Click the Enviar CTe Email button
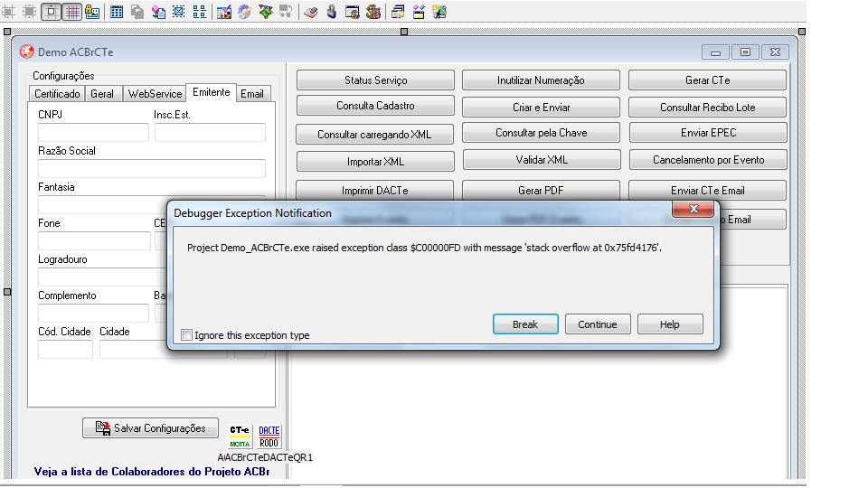 tap(707, 190)
